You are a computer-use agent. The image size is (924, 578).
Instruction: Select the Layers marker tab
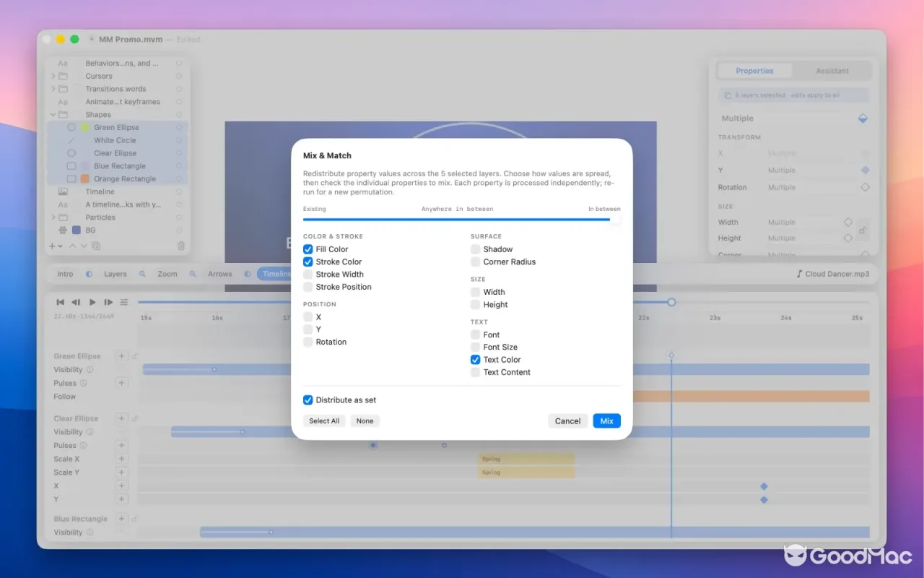[115, 274]
